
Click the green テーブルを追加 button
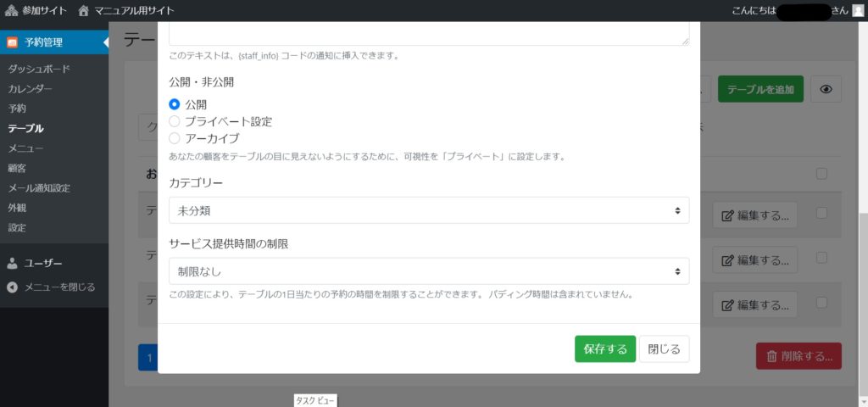click(x=760, y=89)
